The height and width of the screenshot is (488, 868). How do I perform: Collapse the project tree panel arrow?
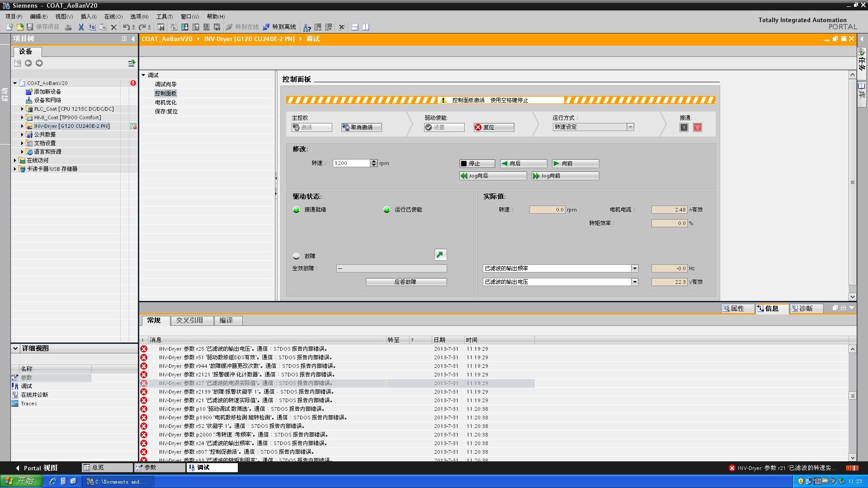133,39
